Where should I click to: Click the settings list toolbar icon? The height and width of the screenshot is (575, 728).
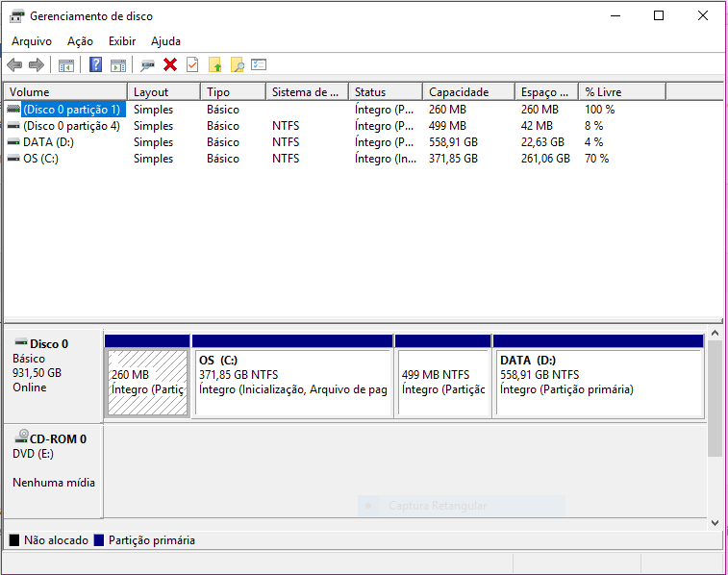point(259,64)
